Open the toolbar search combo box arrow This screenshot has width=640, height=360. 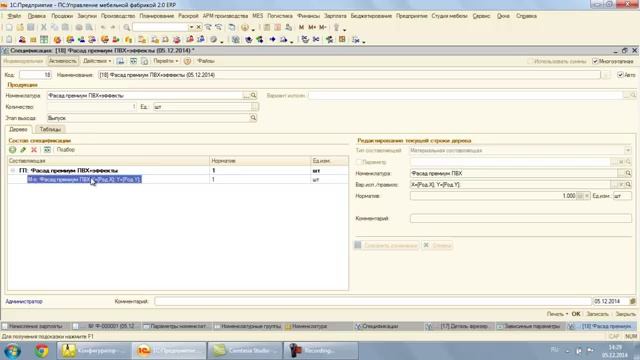[x=191, y=27]
